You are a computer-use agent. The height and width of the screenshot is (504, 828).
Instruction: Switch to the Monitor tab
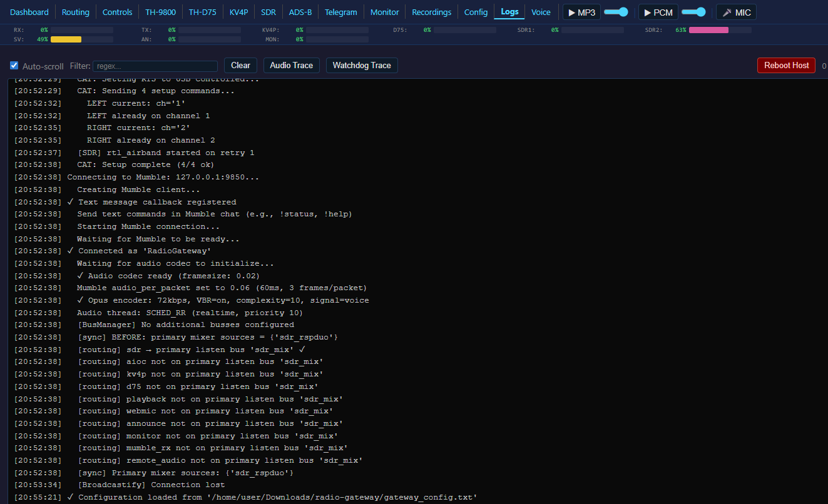pos(385,12)
